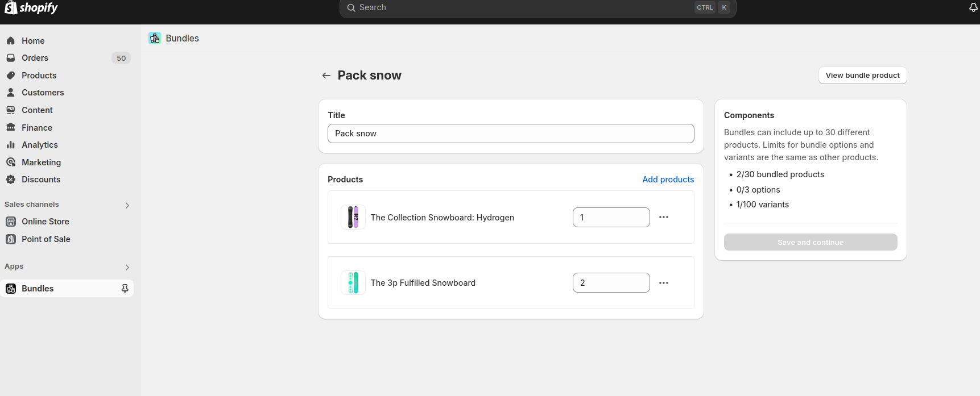Open Orders in the sidebar

click(x=35, y=58)
